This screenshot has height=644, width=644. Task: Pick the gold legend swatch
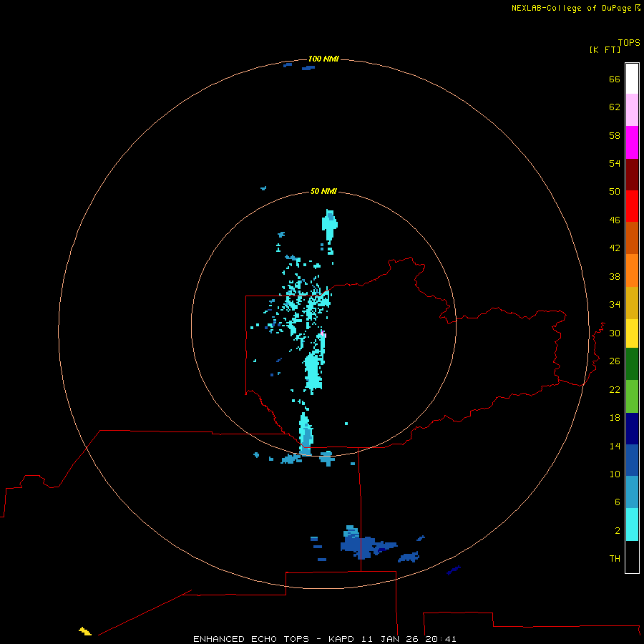pyautogui.click(x=632, y=303)
